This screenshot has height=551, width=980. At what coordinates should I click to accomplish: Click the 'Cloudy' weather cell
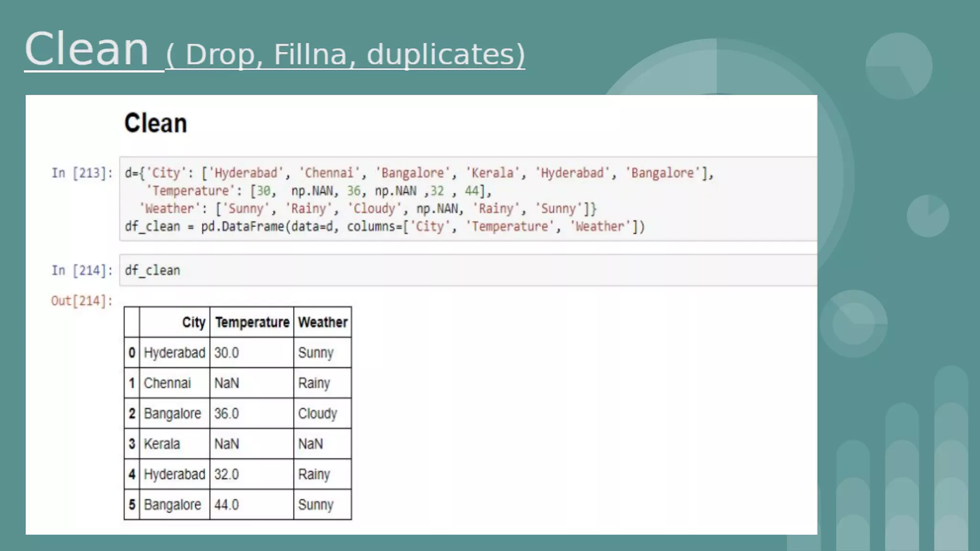317,414
